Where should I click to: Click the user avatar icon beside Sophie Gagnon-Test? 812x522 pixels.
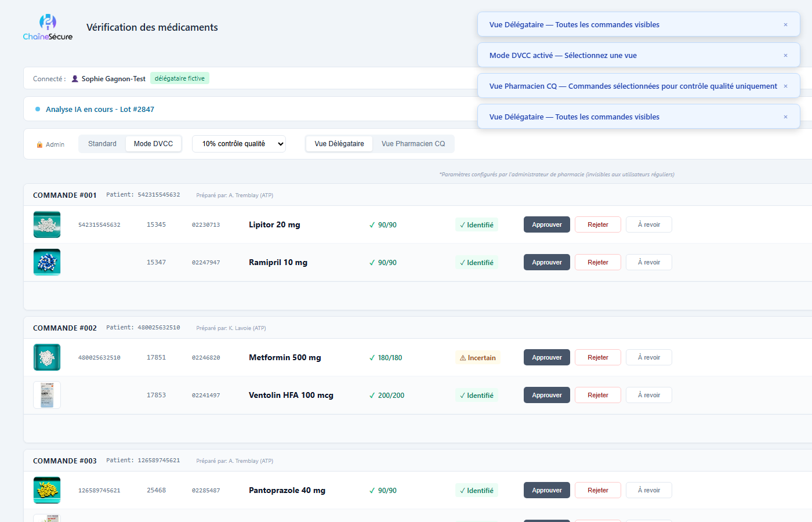point(75,79)
